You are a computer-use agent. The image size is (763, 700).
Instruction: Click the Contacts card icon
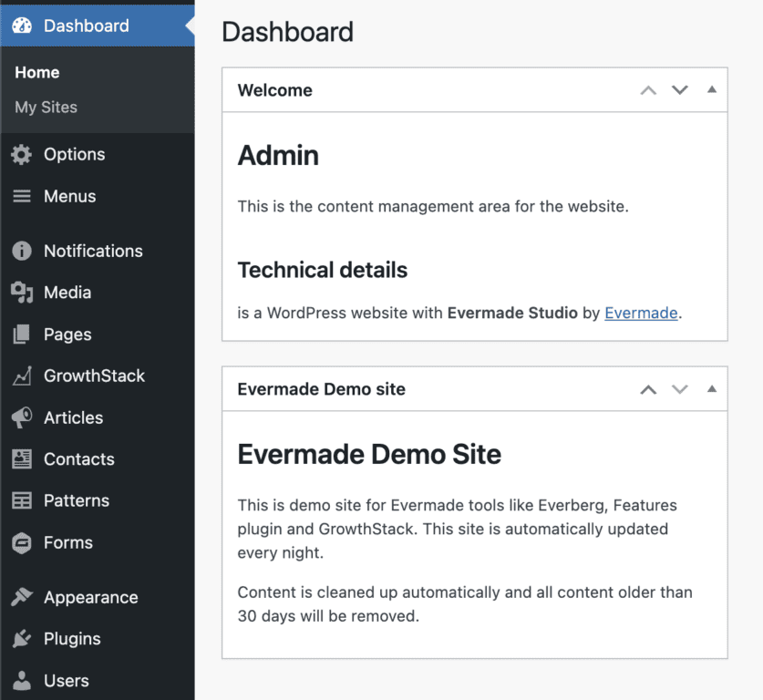tap(21, 459)
